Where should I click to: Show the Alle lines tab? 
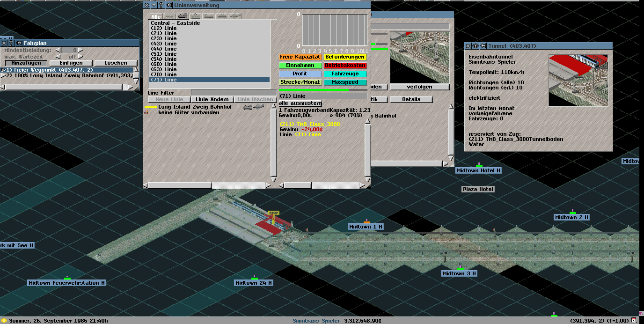click(156, 16)
